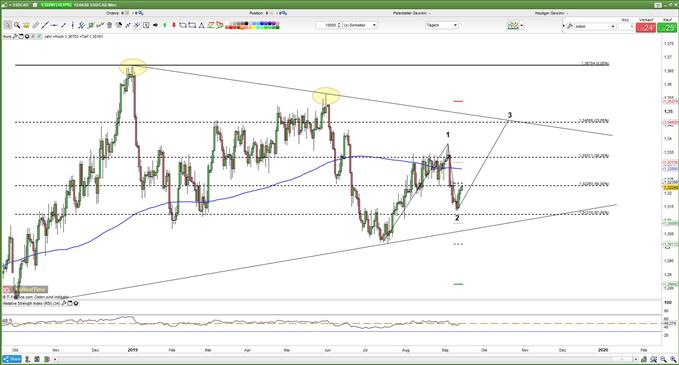The height and width of the screenshot is (365, 679).
Task: Click the quantity input field showing 10000
Action: click(329, 25)
